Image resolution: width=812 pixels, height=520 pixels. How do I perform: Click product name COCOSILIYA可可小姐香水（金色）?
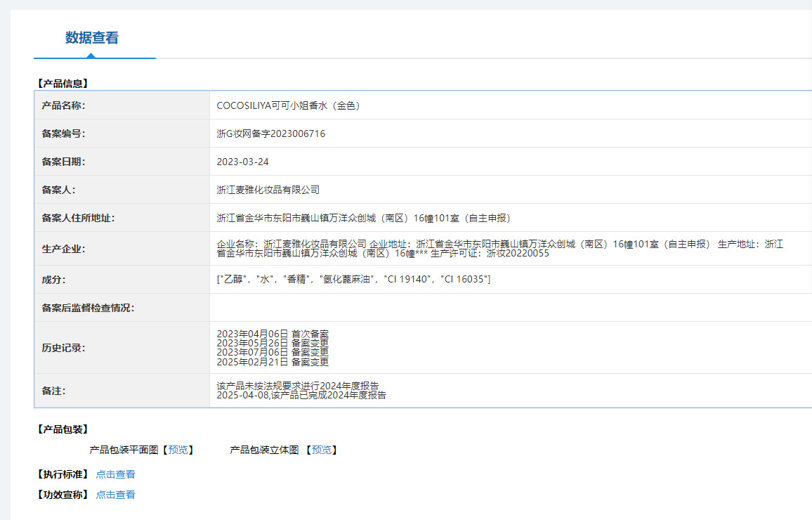288,105
